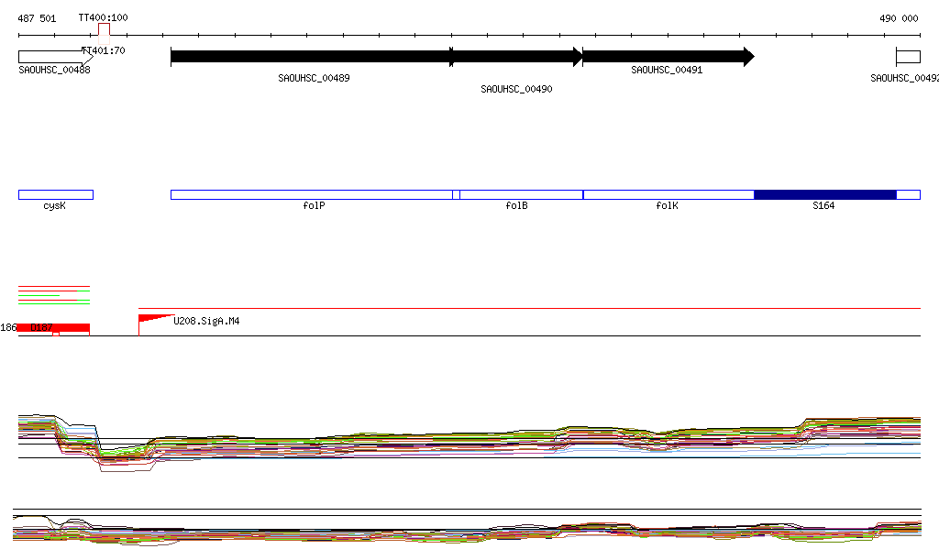Click the cysK annotation box
Screen dimensions: 939x560
55,194
